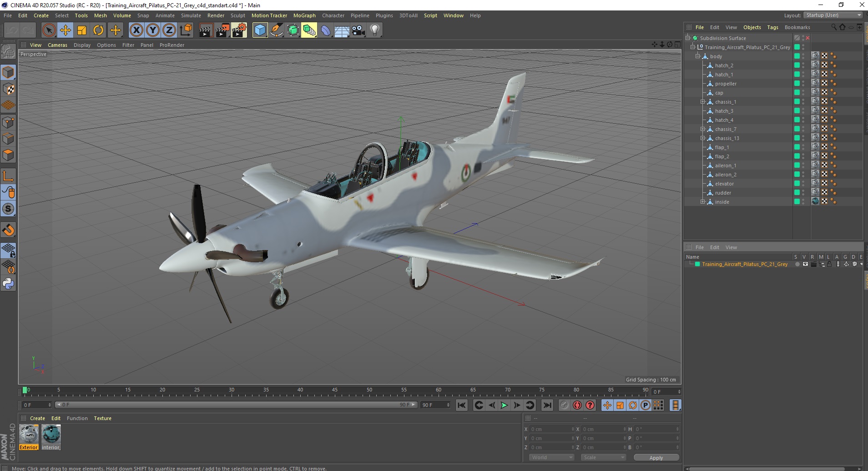Open the Python script icon
The height and width of the screenshot is (471, 868).
point(8,284)
